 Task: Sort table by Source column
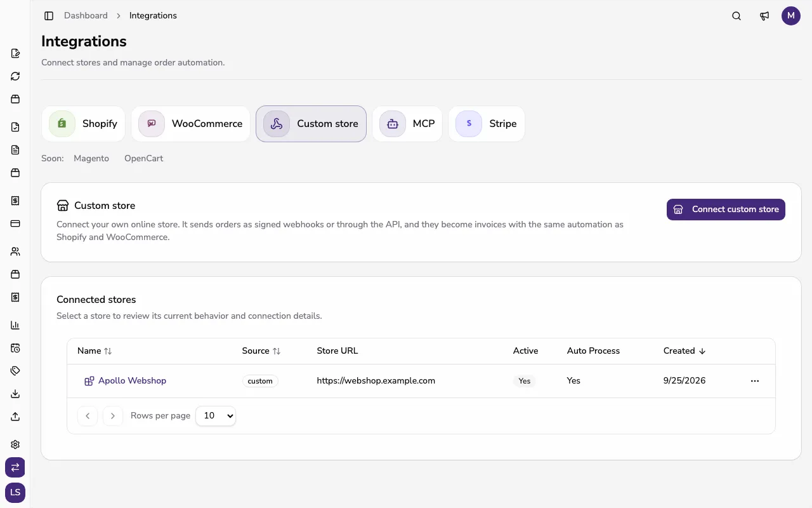[261, 351]
